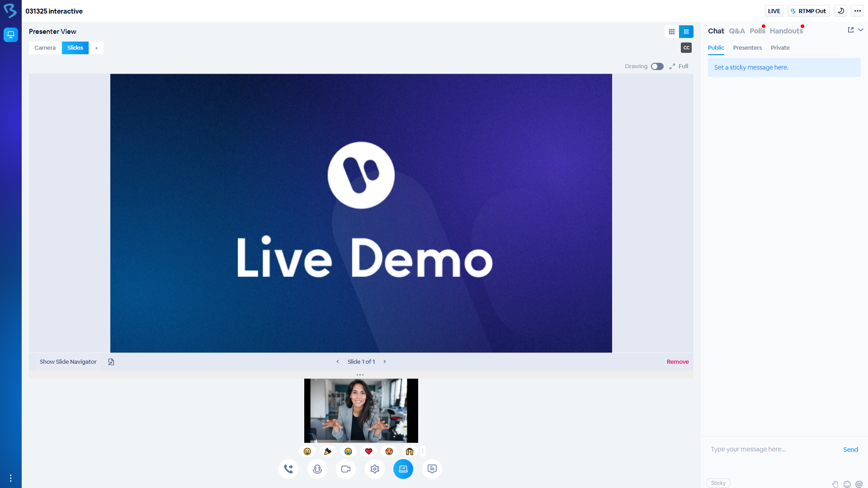Click the @ mention icon in chat

(859, 484)
